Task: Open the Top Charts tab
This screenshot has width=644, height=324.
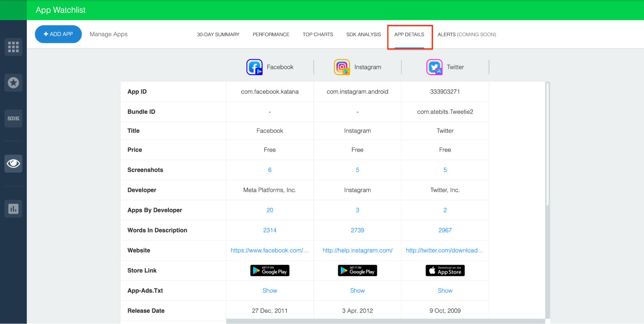Action: tap(318, 34)
